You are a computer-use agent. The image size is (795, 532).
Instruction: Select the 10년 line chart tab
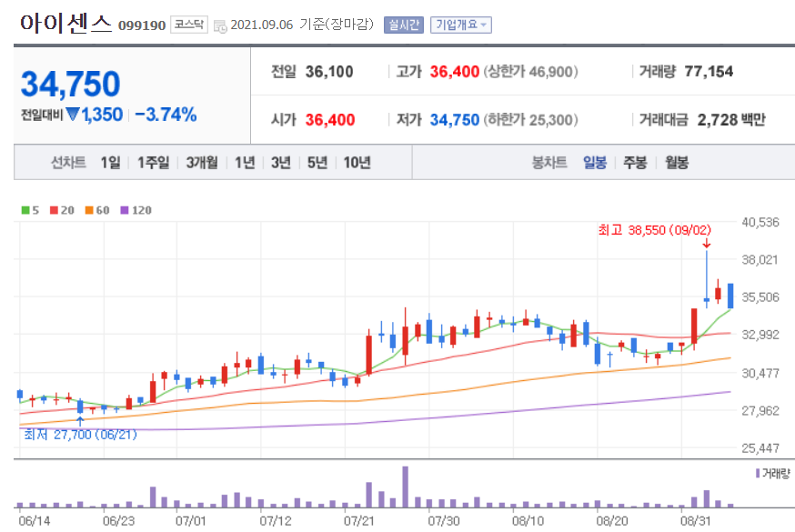(x=357, y=163)
